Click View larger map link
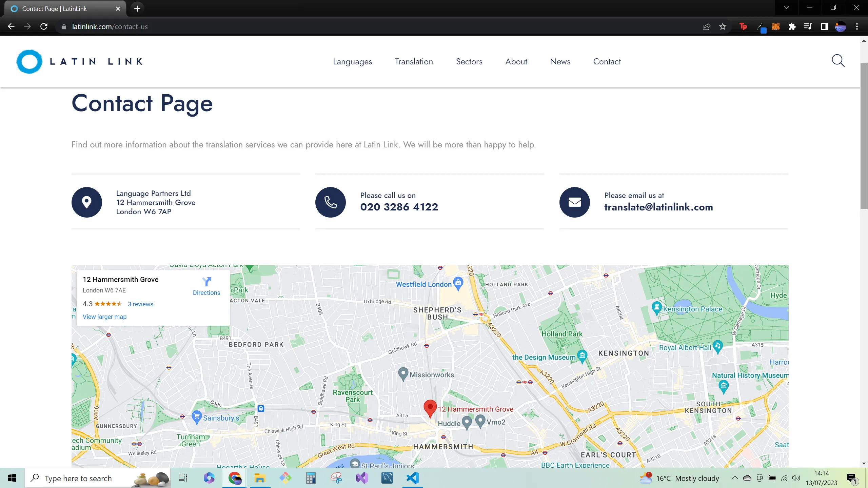The image size is (868, 488). pyautogui.click(x=104, y=317)
